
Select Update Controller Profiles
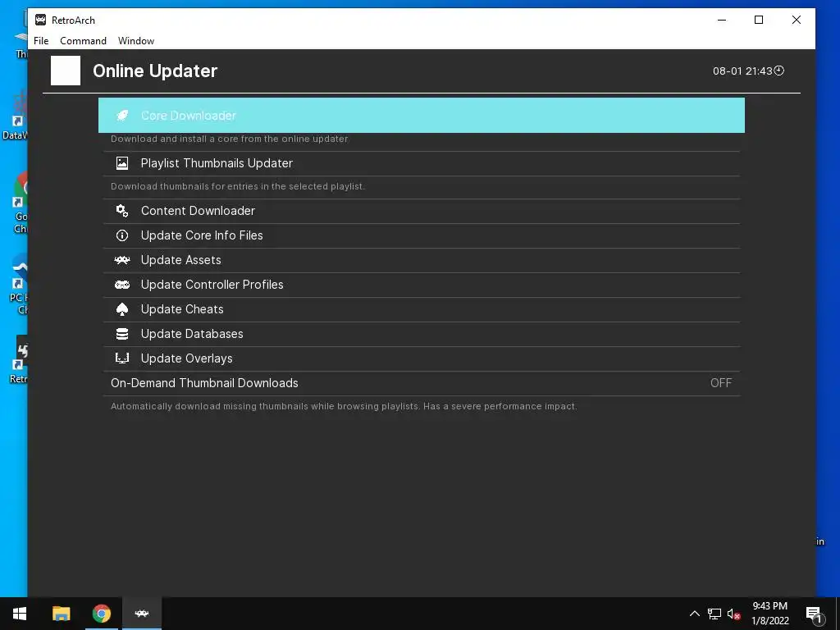pyautogui.click(x=422, y=285)
